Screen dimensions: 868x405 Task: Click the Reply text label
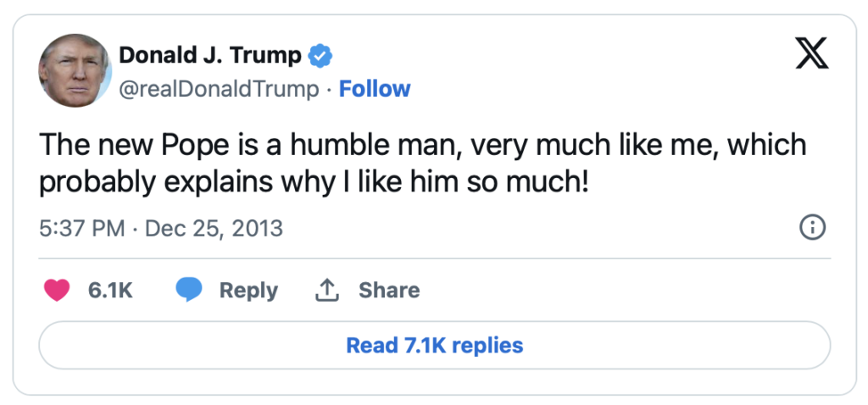(x=248, y=290)
